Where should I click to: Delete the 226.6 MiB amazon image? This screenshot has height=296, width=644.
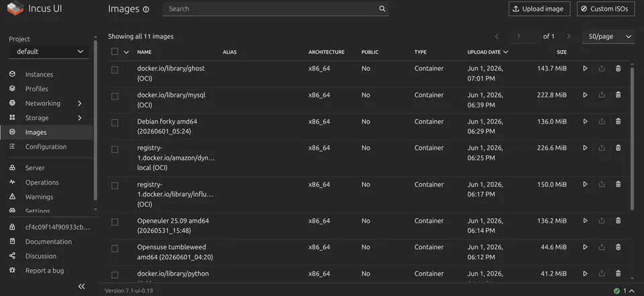618,148
